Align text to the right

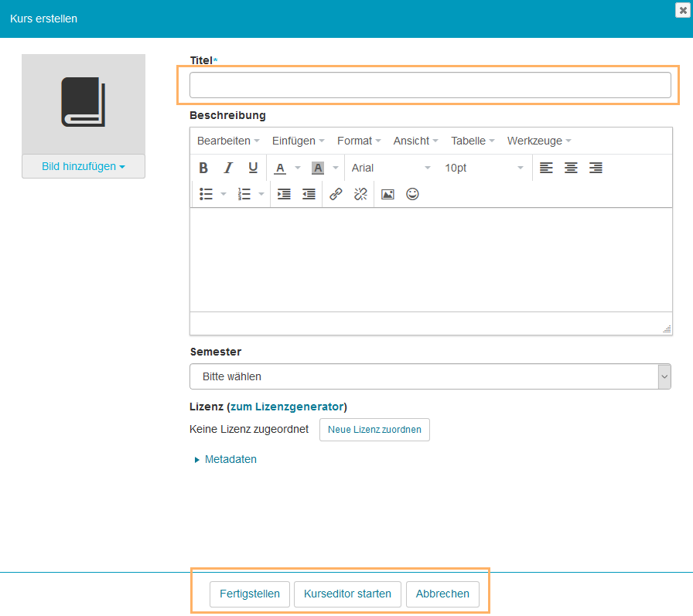pos(596,168)
